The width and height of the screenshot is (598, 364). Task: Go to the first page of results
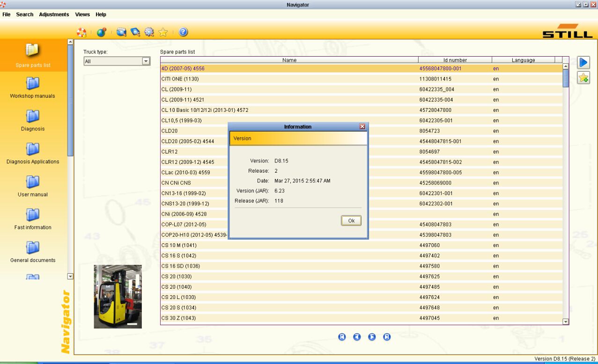[x=342, y=337]
